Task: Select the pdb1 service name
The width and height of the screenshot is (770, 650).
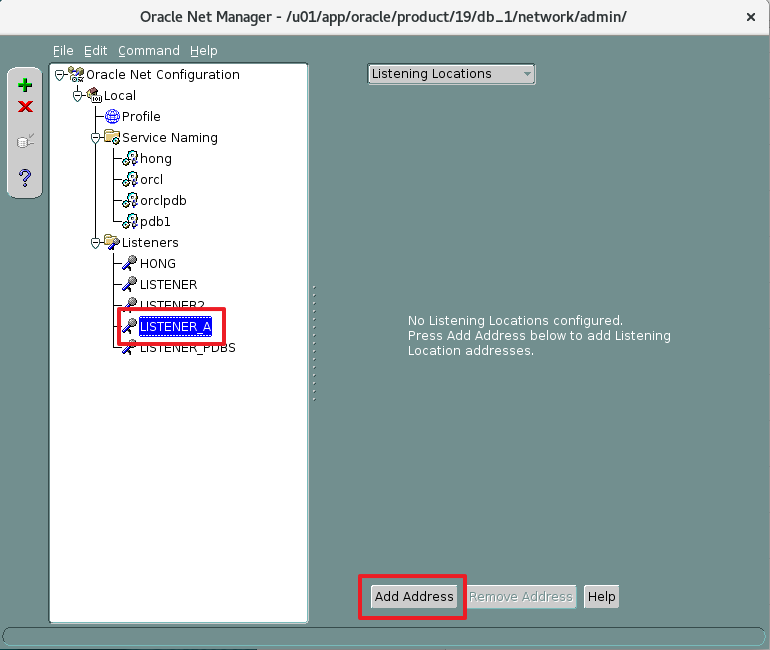Action: (155, 222)
